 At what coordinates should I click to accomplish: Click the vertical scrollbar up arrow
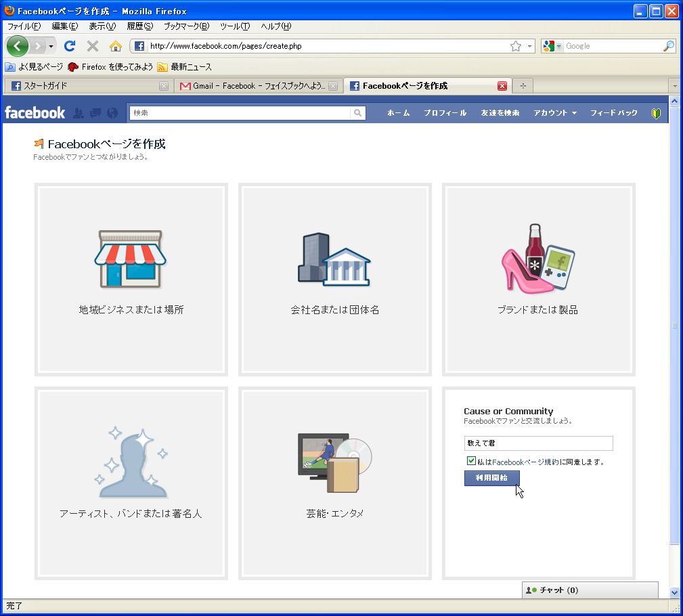click(x=675, y=102)
